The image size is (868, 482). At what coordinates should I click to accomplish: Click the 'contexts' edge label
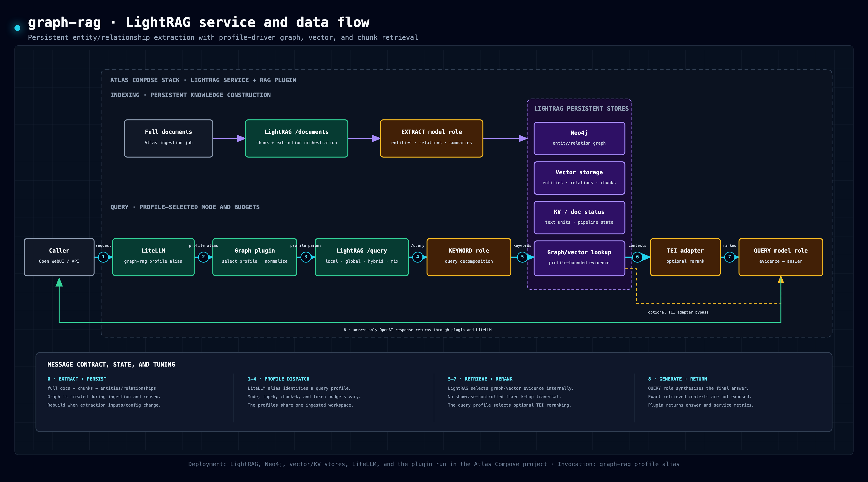click(637, 246)
